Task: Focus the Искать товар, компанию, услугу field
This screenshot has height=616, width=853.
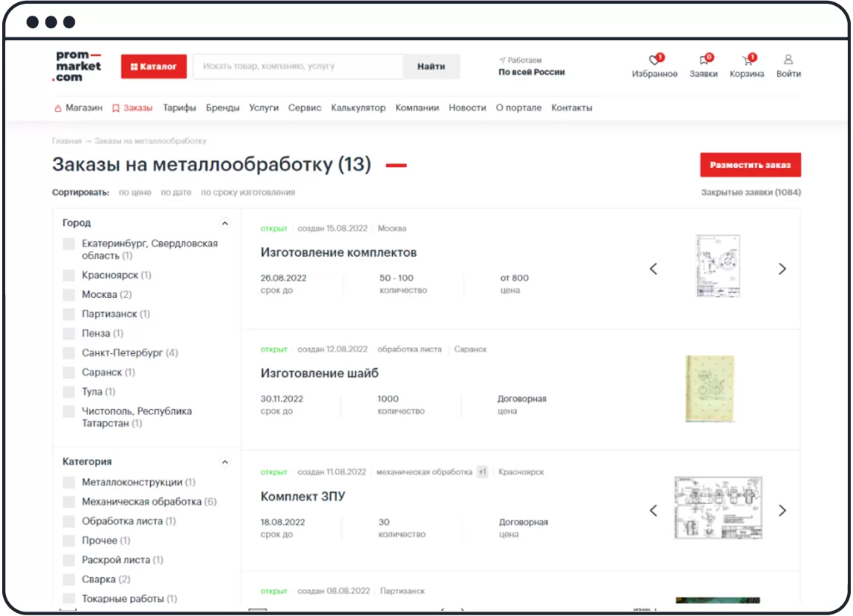Action: [299, 66]
